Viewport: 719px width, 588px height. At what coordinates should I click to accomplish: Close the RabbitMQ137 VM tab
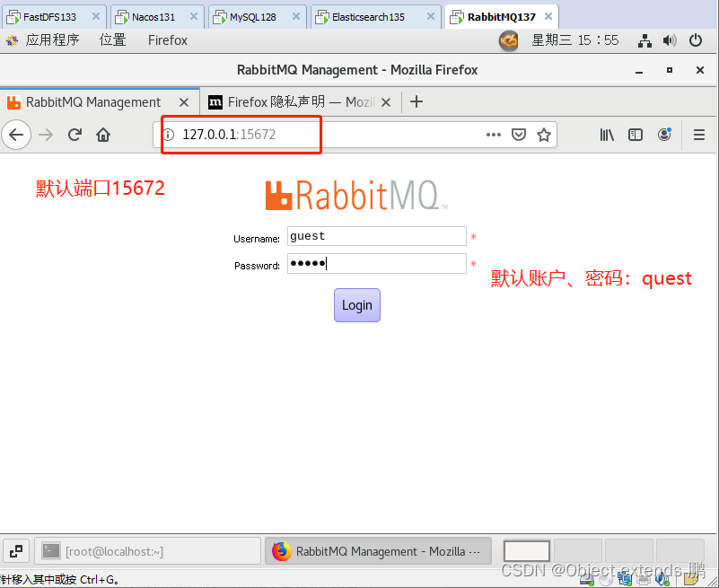pos(548,16)
